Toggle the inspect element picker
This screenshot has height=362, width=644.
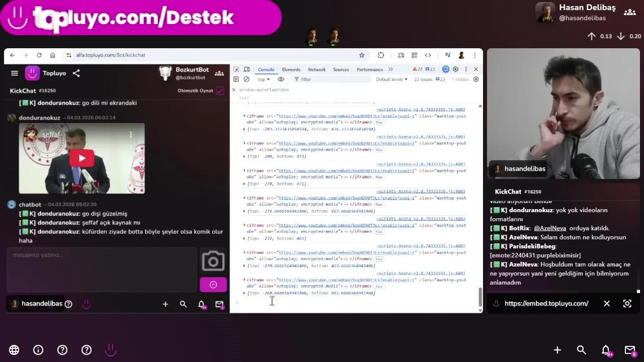click(x=236, y=69)
